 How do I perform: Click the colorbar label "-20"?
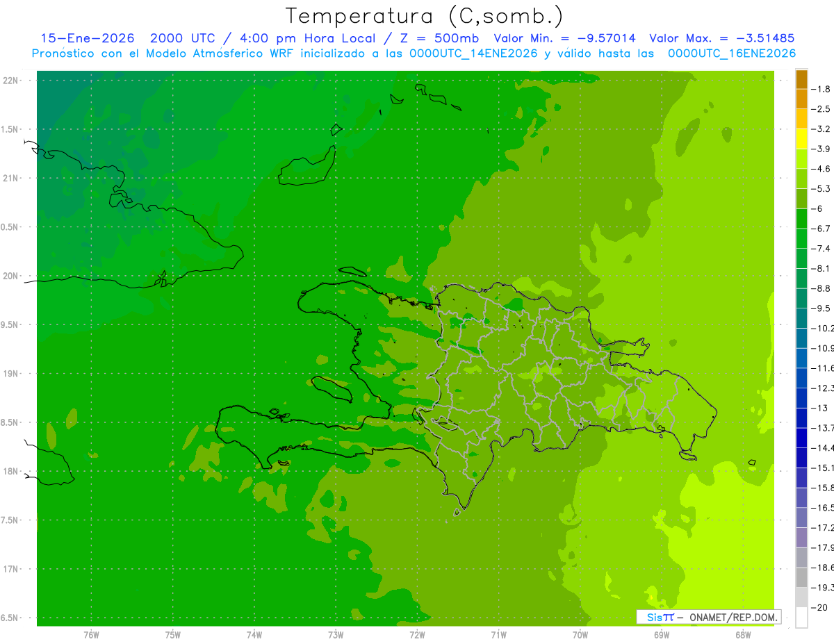pyautogui.click(x=821, y=608)
